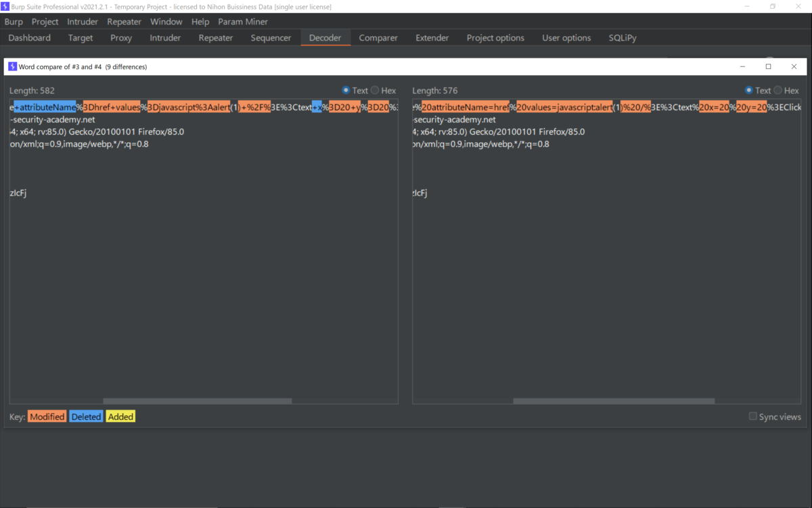Switch to the Proxy tab
Viewport: 812px width, 508px height.
coord(121,38)
